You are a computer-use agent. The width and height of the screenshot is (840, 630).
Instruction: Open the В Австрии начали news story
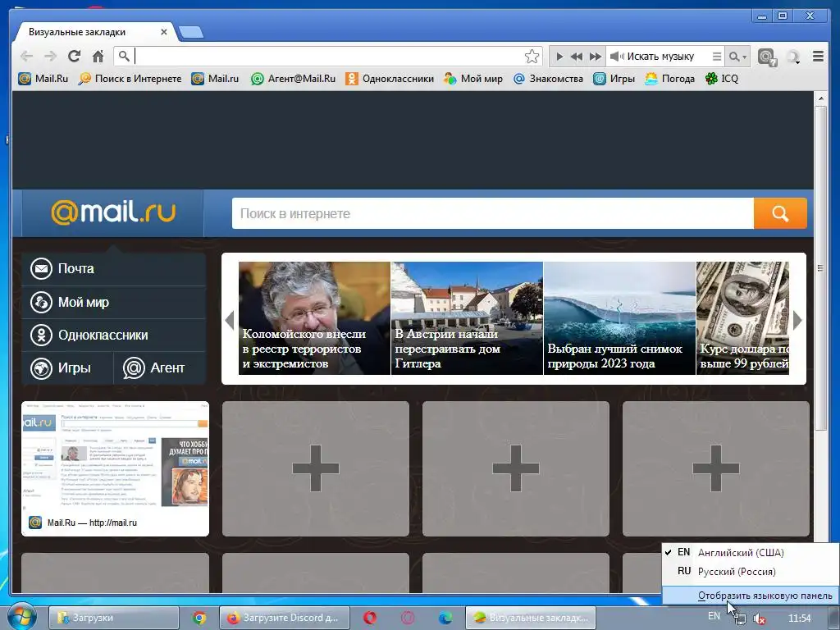pos(467,318)
